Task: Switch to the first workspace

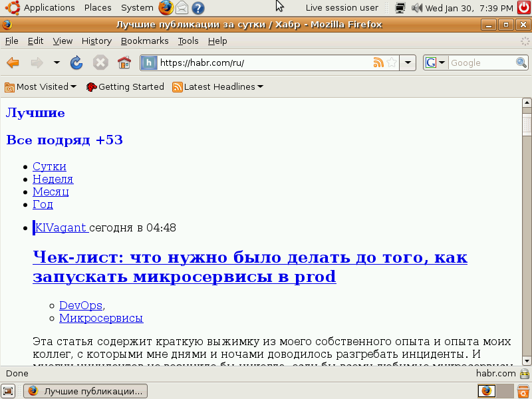Action: [487, 391]
